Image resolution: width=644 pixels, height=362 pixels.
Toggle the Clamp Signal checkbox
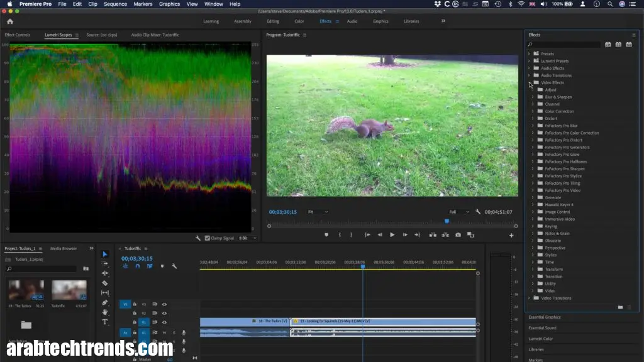coord(208,238)
